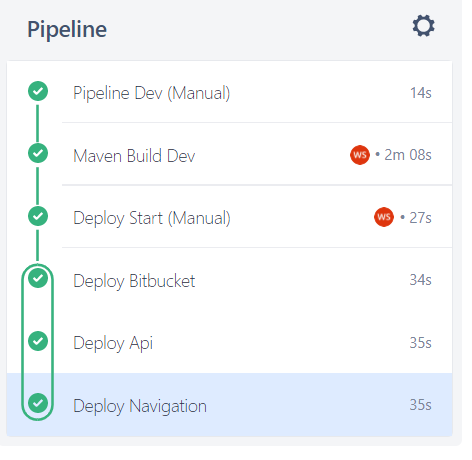The height and width of the screenshot is (460, 472).
Task: Click the 34s duration for Deploy Bitbucket
Action: [420, 280]
